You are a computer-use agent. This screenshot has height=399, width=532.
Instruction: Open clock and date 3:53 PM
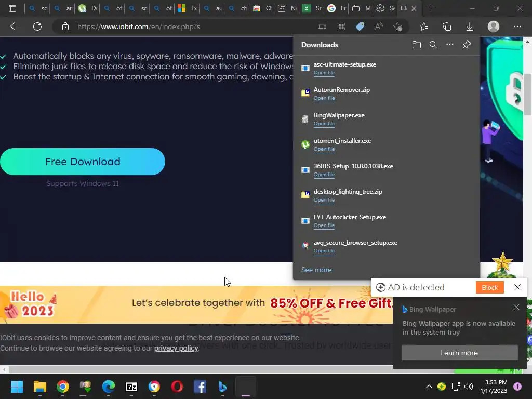pyautogui.click(x=494, y=387)
